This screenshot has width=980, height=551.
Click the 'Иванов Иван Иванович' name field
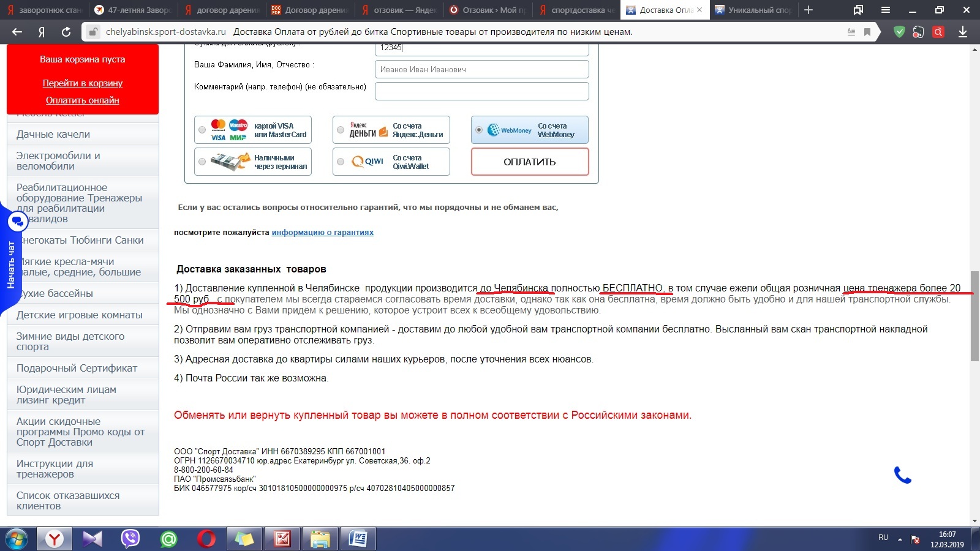(482, 69)
